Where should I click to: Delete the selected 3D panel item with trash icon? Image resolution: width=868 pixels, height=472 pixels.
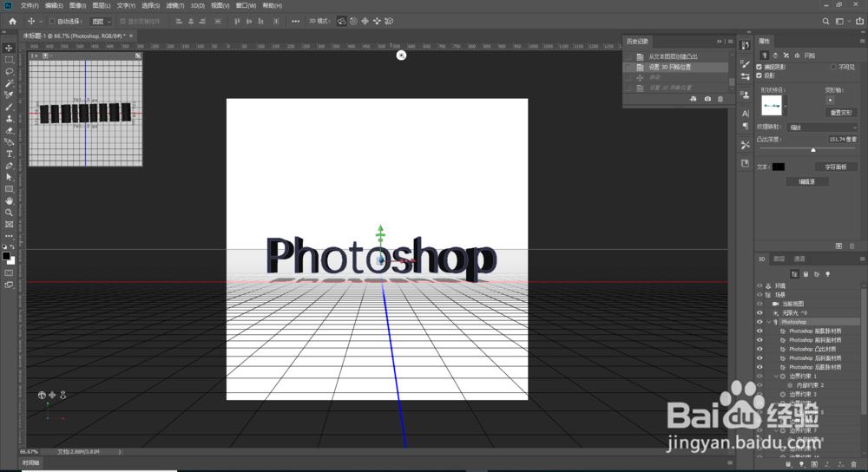(x=853, y=464)
